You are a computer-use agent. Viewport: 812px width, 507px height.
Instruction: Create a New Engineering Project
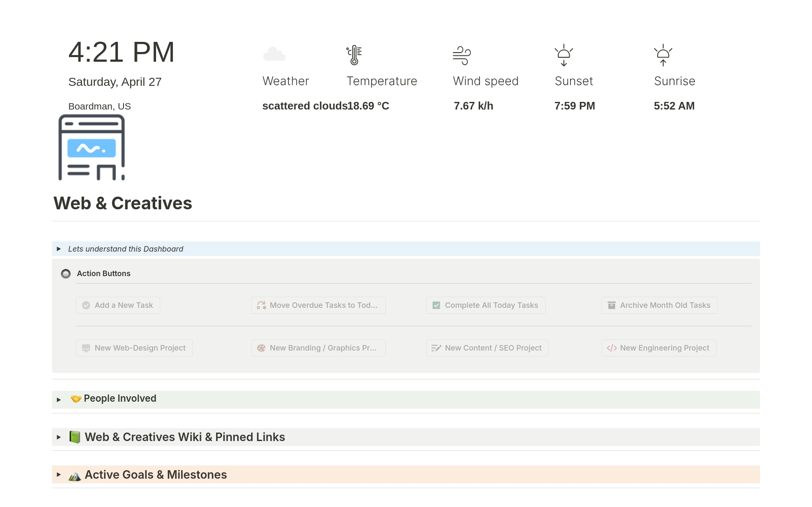(658, 348)
